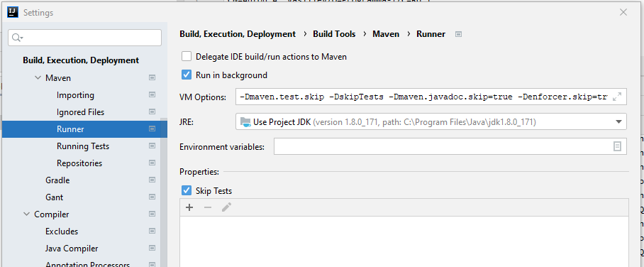Click into the Environment variables text field
644x267 pixels.
coord(443,146)
